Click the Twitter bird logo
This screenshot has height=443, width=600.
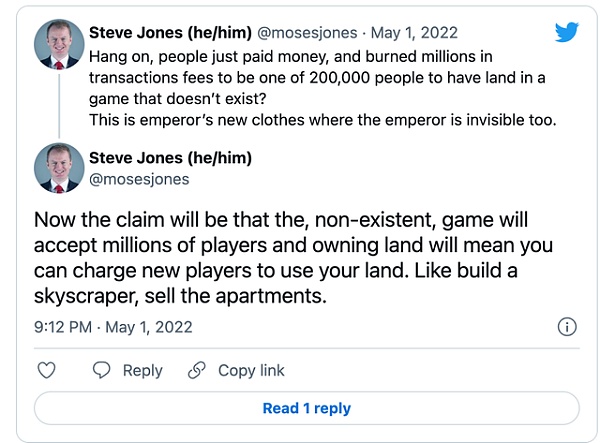tap(567, 32)
